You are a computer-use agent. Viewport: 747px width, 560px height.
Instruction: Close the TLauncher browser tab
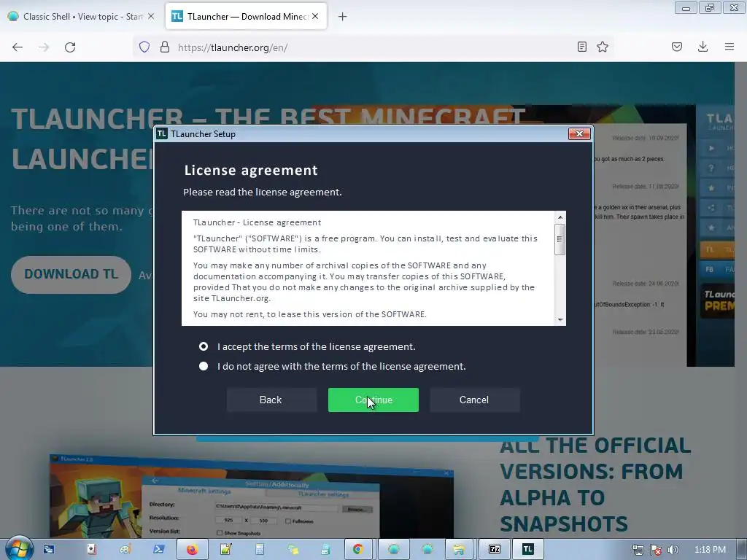[x=315, y=16]
